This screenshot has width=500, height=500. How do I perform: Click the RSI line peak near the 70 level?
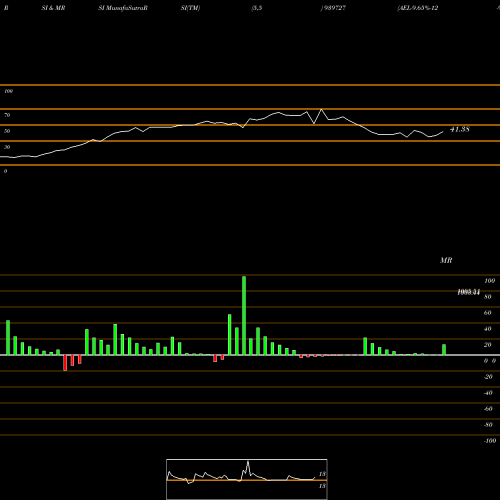(x=321, y=109)
